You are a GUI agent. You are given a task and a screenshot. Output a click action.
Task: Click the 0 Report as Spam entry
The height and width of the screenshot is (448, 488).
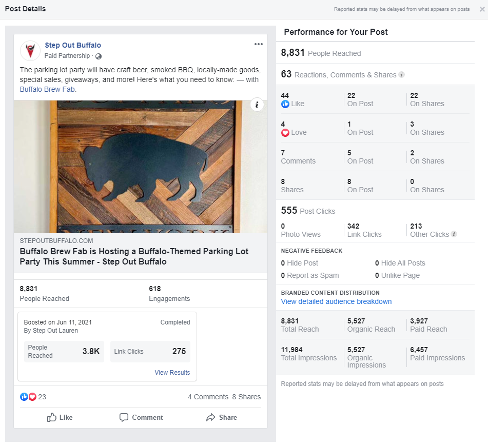click(309, 275)
